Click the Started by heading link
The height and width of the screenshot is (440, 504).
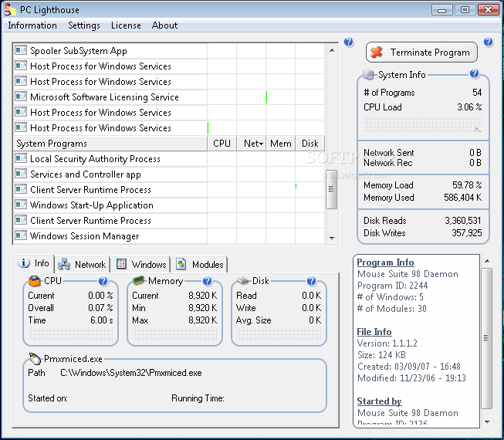pyautogui.click(x=379, y=401)
